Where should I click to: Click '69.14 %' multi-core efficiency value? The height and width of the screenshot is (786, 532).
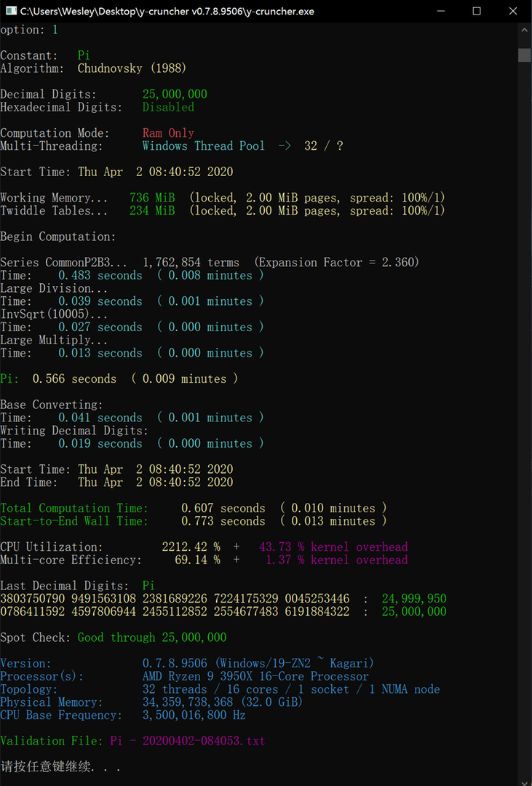click(x=197, y=560)
